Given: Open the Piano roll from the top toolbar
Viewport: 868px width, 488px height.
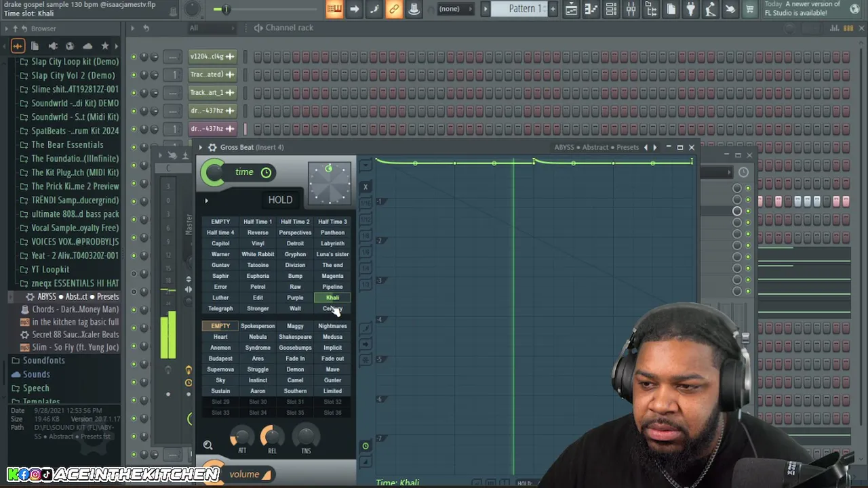Looking at the screenshot, I should coord(591,9).
